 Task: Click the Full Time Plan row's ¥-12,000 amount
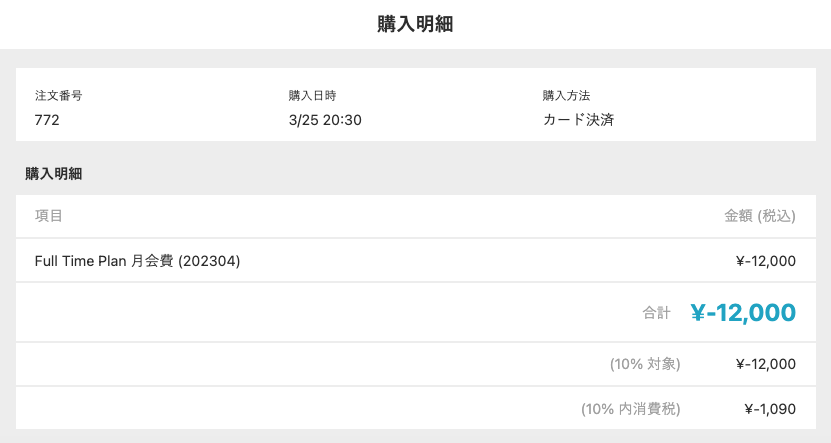click(765, 261)
